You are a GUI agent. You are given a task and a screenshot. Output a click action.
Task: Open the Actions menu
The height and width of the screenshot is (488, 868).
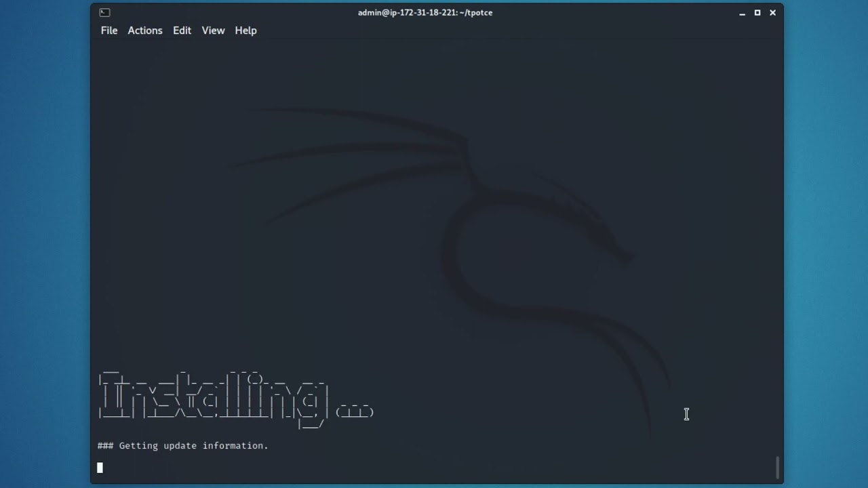pyautogui.click(x=145, y=30)
